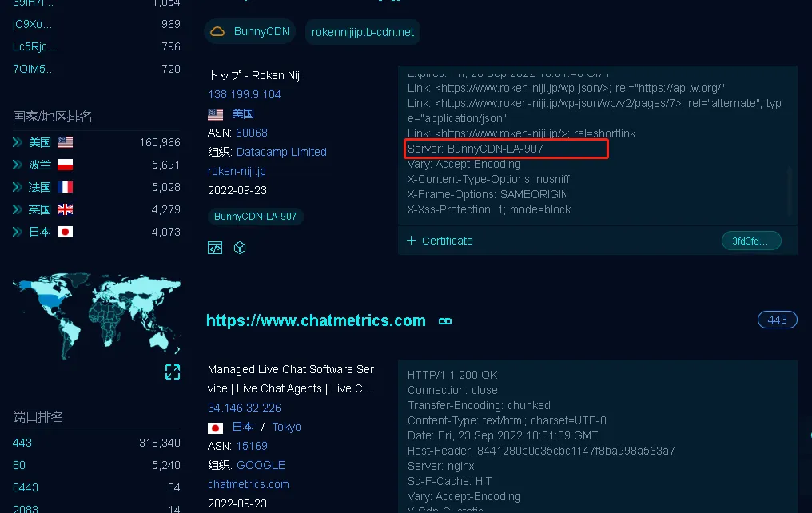Click 'X-Frame-Options: SAMEORIGIN' line
Image resolution: width=812 pixels, height=513 pixels.
(x=488, y=195)
